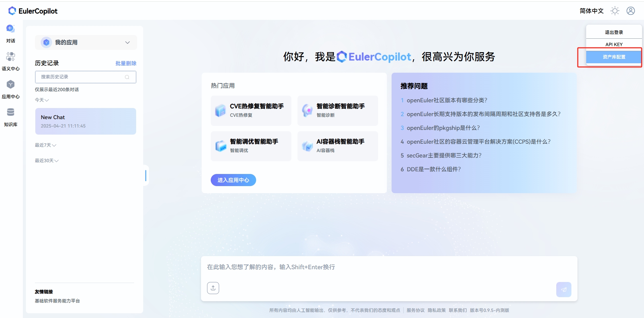Open 智能调优智能助手 app card title

(254, 142)
